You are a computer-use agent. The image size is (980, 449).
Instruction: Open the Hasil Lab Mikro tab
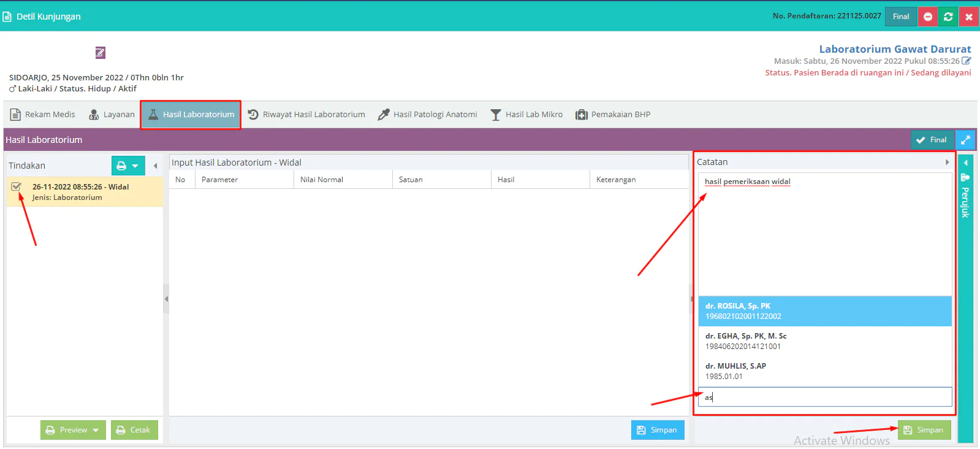[x=526, y=115]
